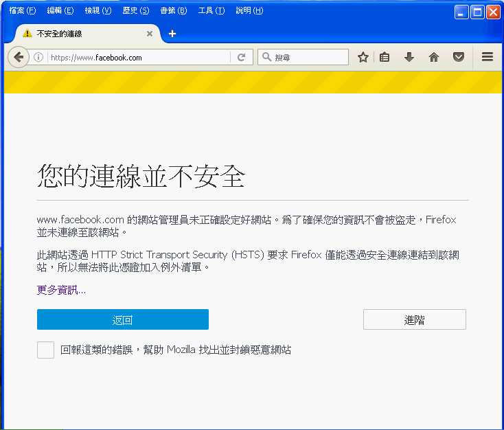This screenshot has height=430, width=504.
Task: Expand advanced options with 進階 button
Action: (414, 319)
